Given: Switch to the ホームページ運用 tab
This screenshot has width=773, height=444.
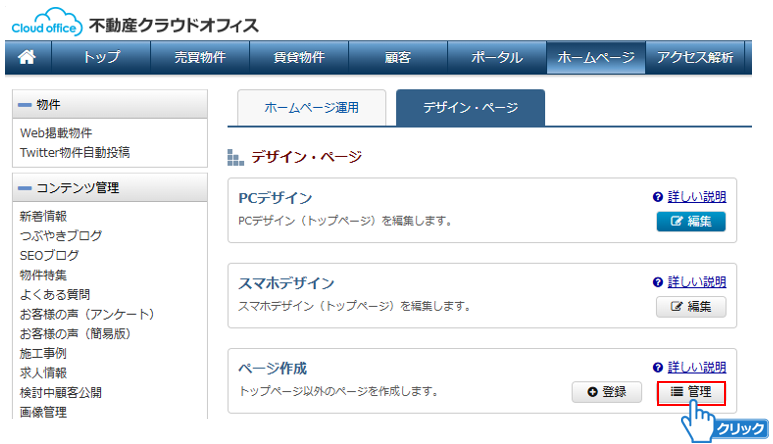Looking at the screenshot, I should pyautogui.click(x=310, y=107).
